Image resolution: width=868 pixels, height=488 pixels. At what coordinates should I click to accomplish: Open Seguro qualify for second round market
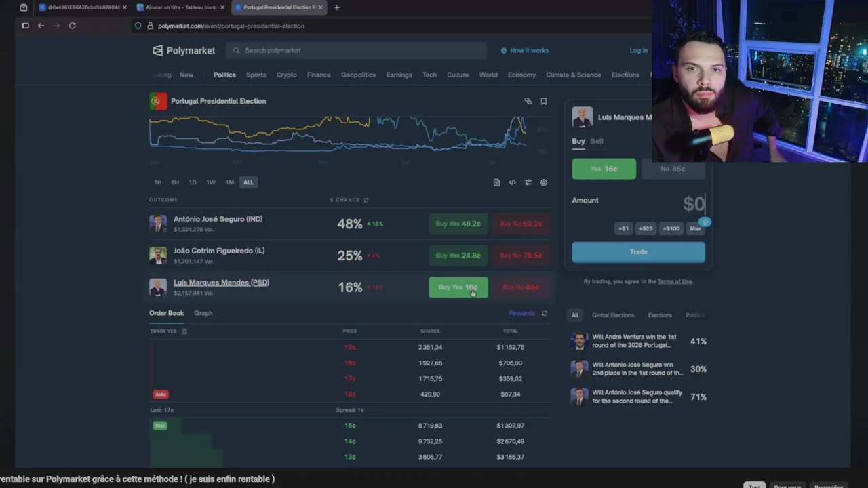[639, 396]
